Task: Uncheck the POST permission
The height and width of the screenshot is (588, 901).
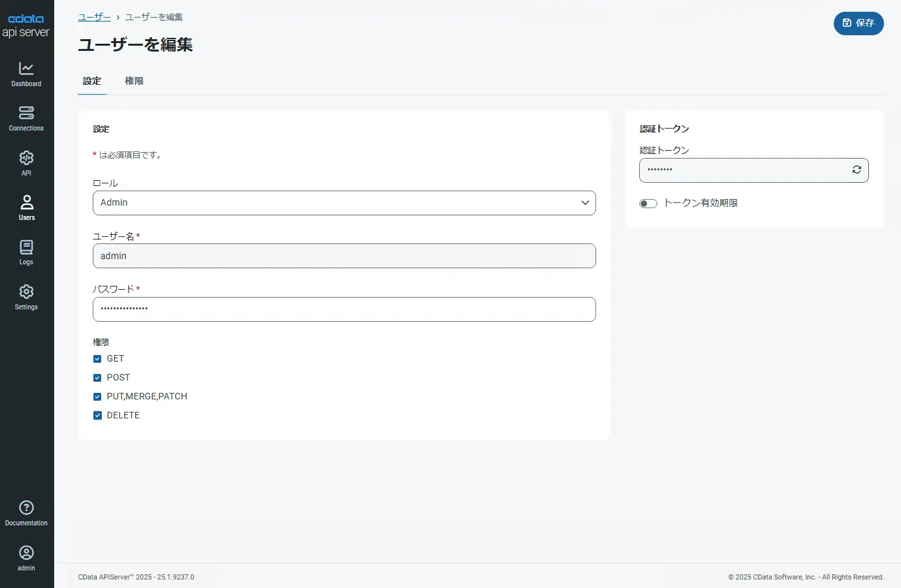Action: pyautogui.click(x=97, y=377)
